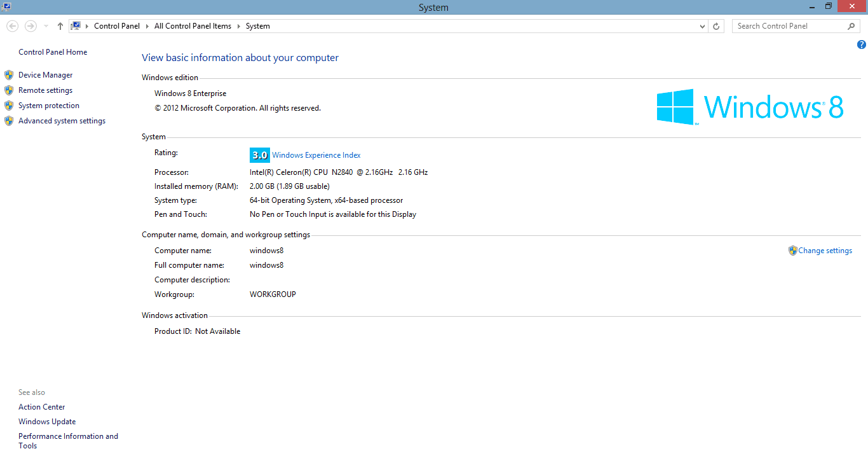Open Action Center under See also

click(x=42, y=407)
